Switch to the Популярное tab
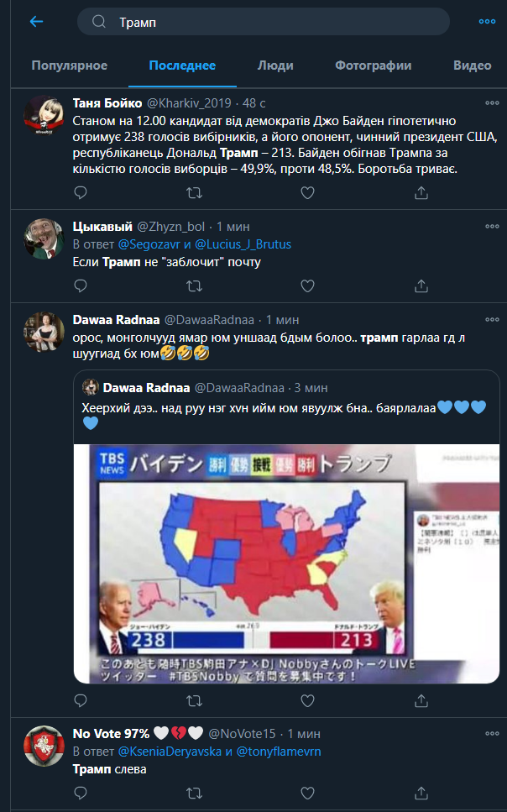This screenshot has width=507, height=812. [69, 65]
